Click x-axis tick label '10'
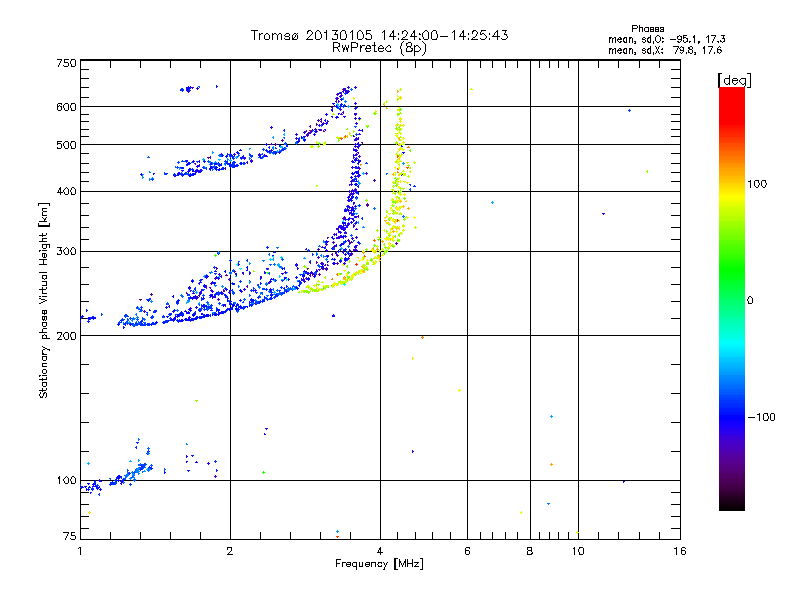 578,551
